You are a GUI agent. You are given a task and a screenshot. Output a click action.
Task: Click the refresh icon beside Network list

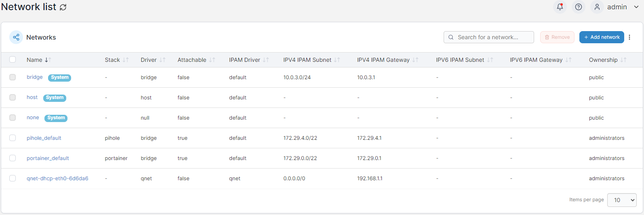click(x=63, y=7)
